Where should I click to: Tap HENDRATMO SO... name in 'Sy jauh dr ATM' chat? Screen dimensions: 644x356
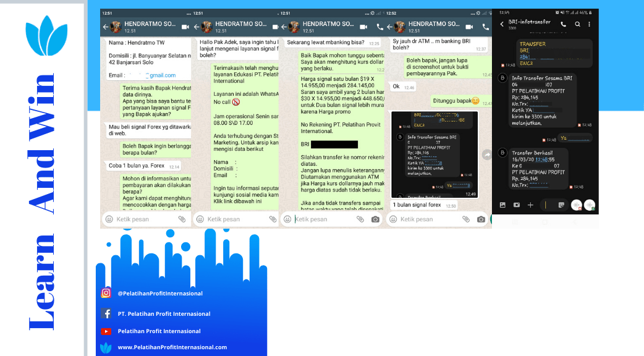coord(434,24)
